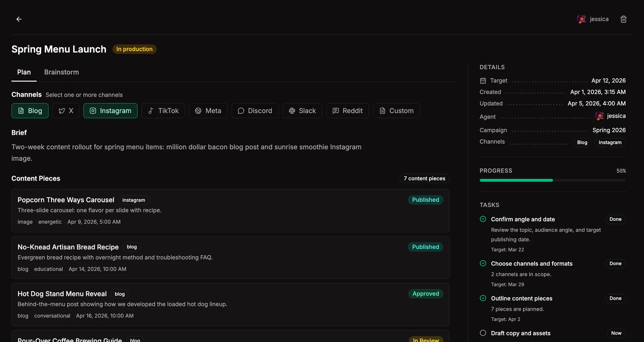
Task: Select the Blog chip in Details channels
Action: [582, 143]
